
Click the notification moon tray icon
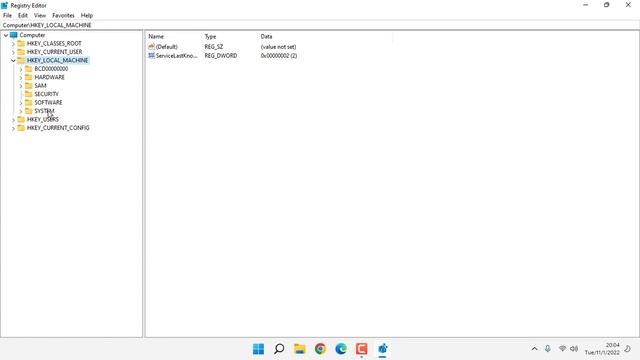[x=627, y=349]
